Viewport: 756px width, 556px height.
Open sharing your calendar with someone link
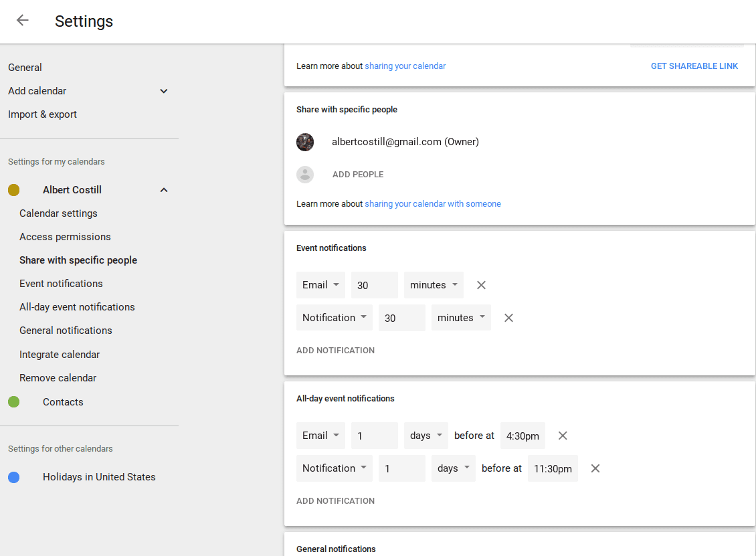[432, 204]
